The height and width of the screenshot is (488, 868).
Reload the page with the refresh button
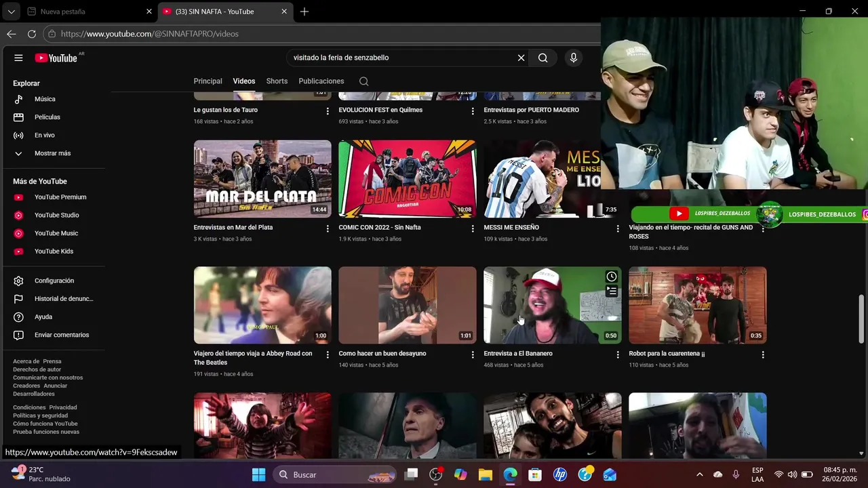[32, 34]
